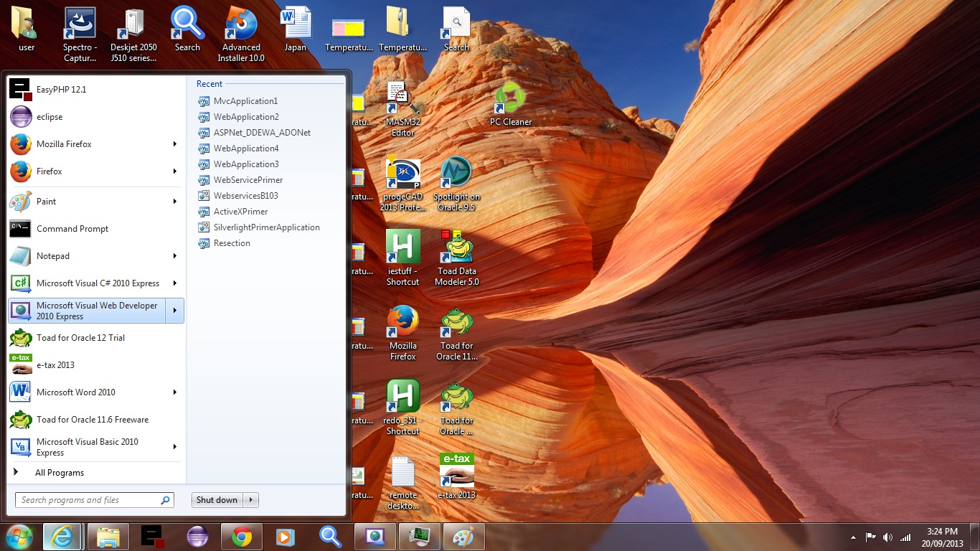Open e-tax 2013 in the Start menu
Screen dimensions: 980x551
[95, 364]
